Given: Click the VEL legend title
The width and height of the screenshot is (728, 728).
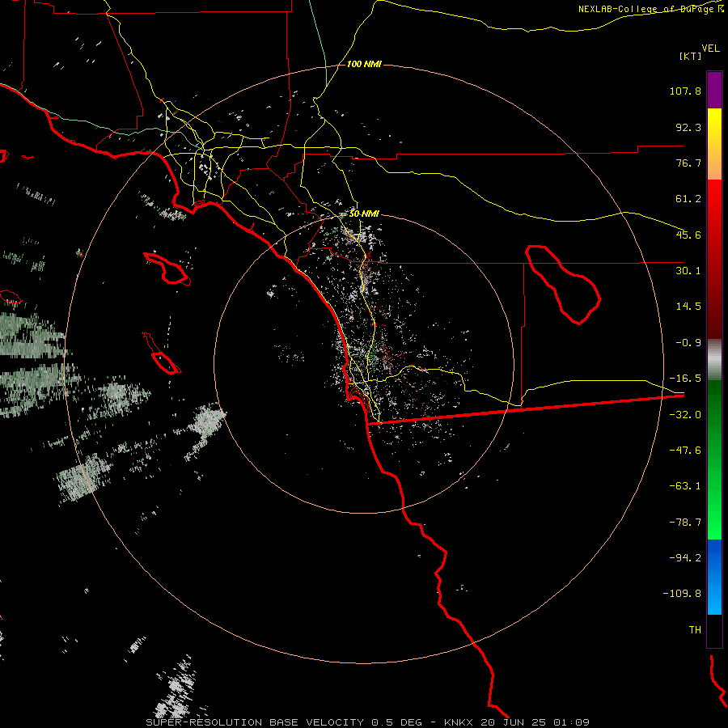Looking at the screenshot, I should pos(710,49).
